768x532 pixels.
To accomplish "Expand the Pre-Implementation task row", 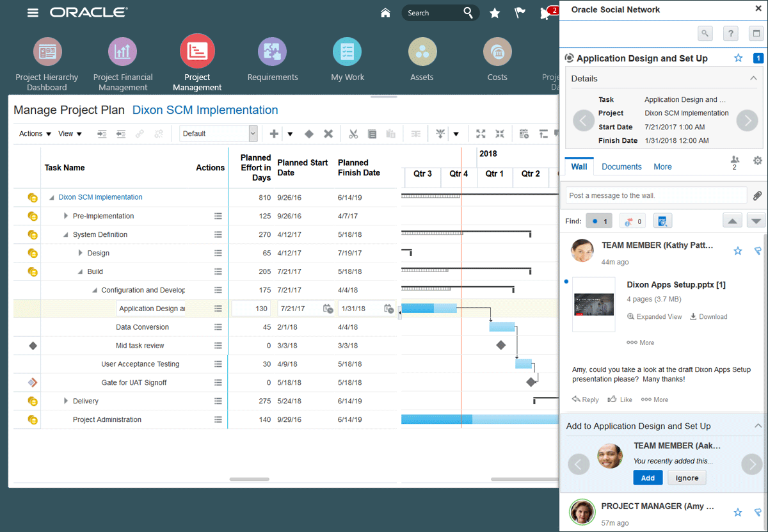I will click(x=66, y=216).
